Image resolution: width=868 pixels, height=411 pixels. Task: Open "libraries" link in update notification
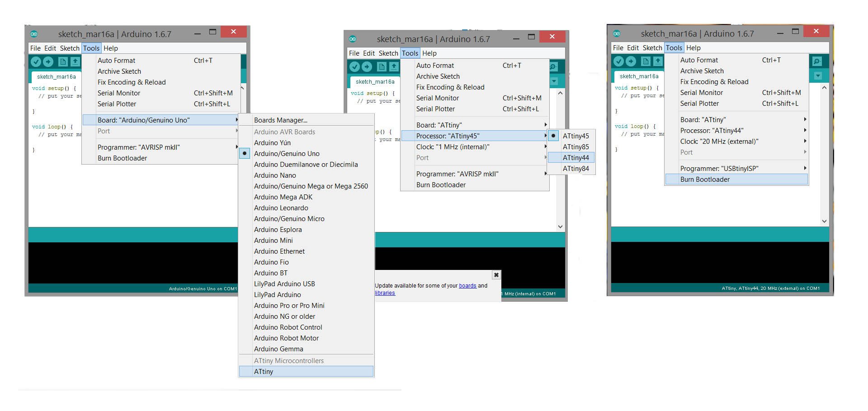click(385, 293)
